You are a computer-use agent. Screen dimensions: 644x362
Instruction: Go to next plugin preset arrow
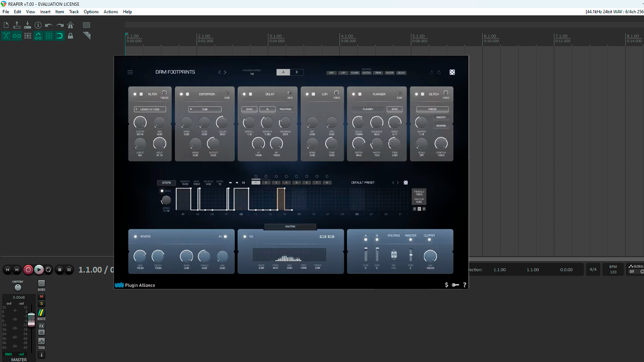coord(225,72)
